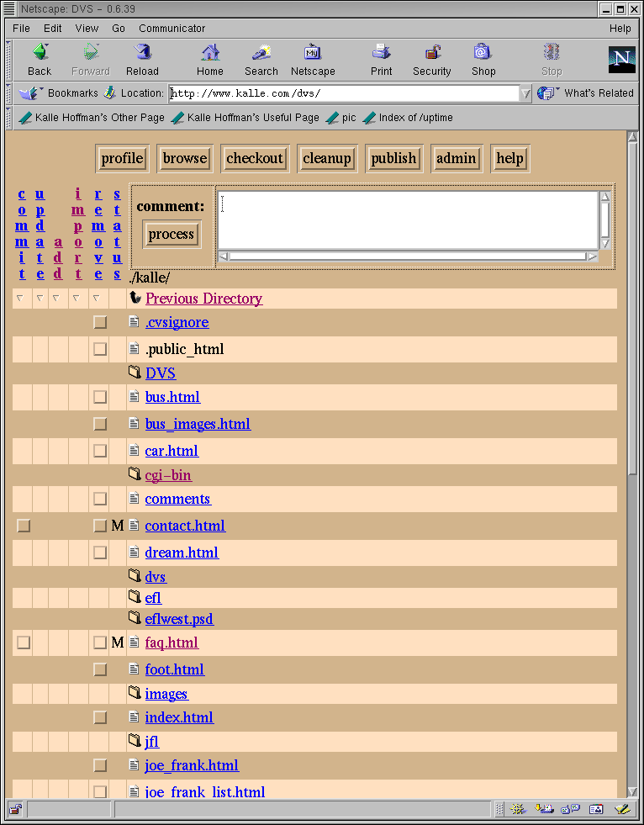This screenshot has width=644, height=825.
Task: Click the Forward toolbar icon
Action: [x=91, y=52]
